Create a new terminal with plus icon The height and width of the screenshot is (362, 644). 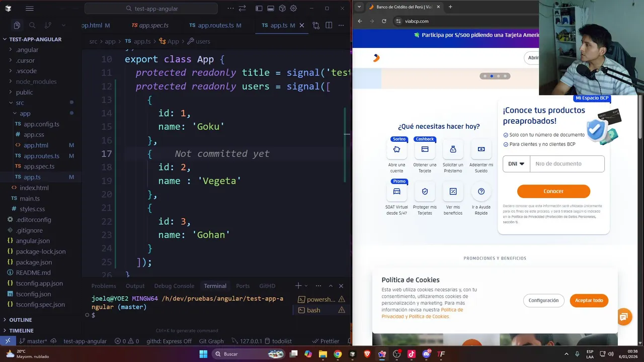click(x=298, y=286)
